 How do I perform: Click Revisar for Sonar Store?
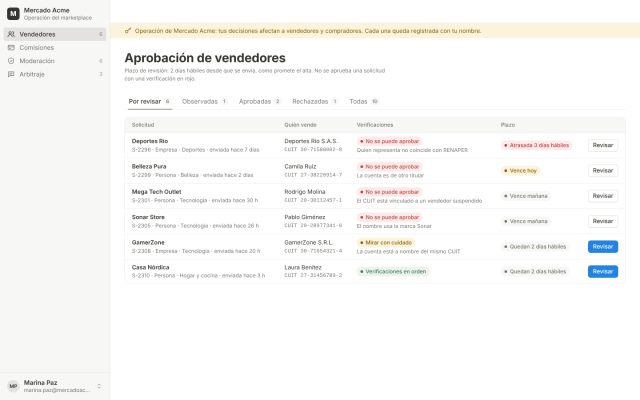click(603, 221)
